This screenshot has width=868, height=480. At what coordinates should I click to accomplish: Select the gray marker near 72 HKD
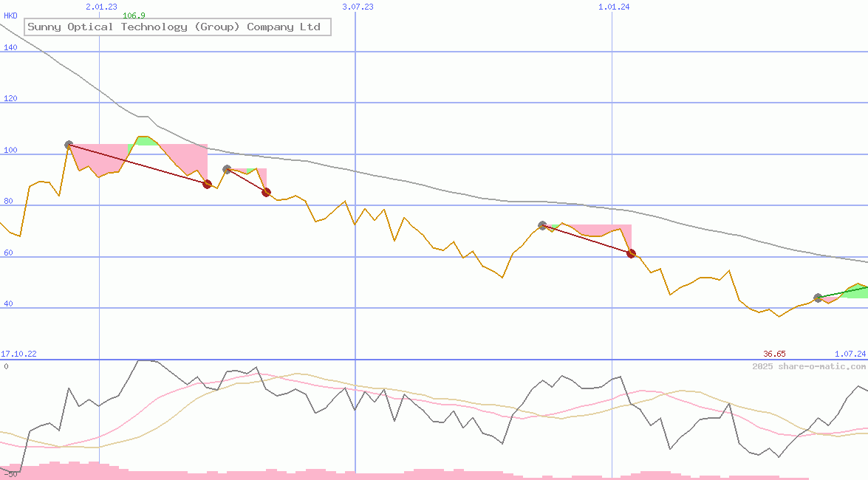tap(542, 225)
